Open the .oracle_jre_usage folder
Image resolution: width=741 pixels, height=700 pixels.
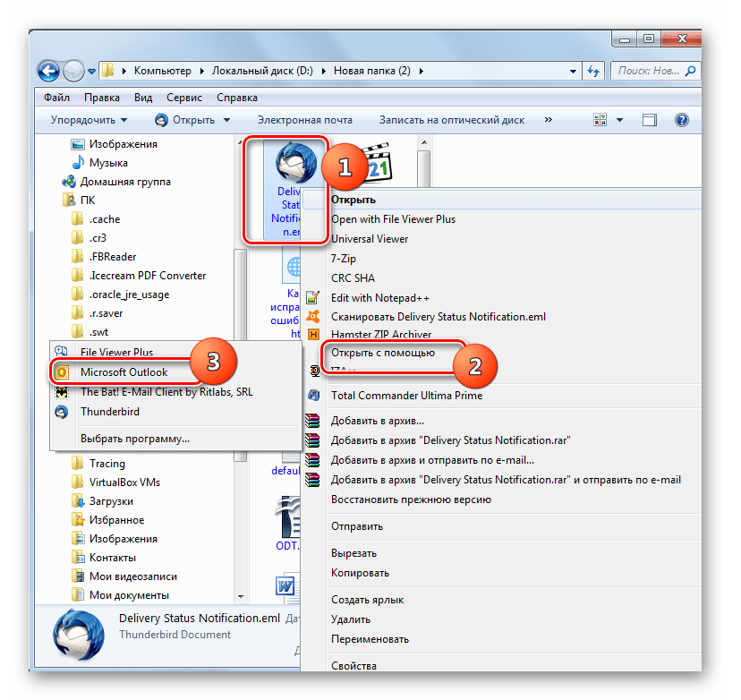[121, 295]
